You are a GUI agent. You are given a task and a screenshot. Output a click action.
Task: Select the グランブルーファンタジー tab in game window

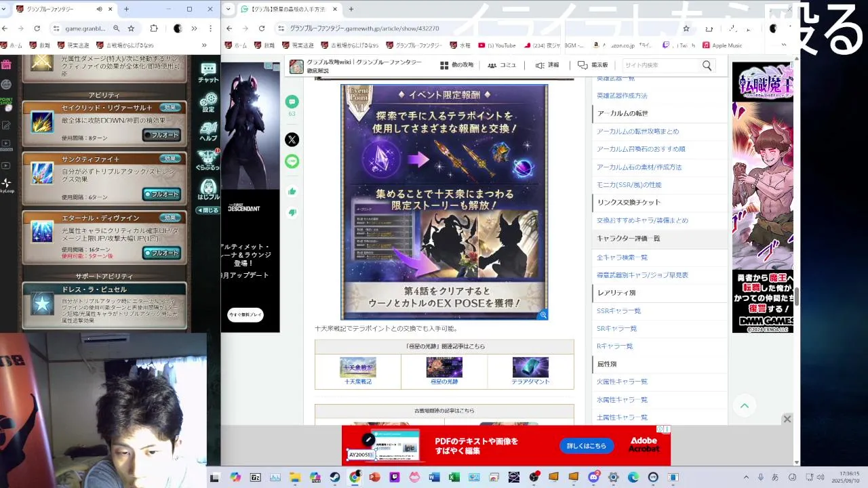(x=64, y=9)
